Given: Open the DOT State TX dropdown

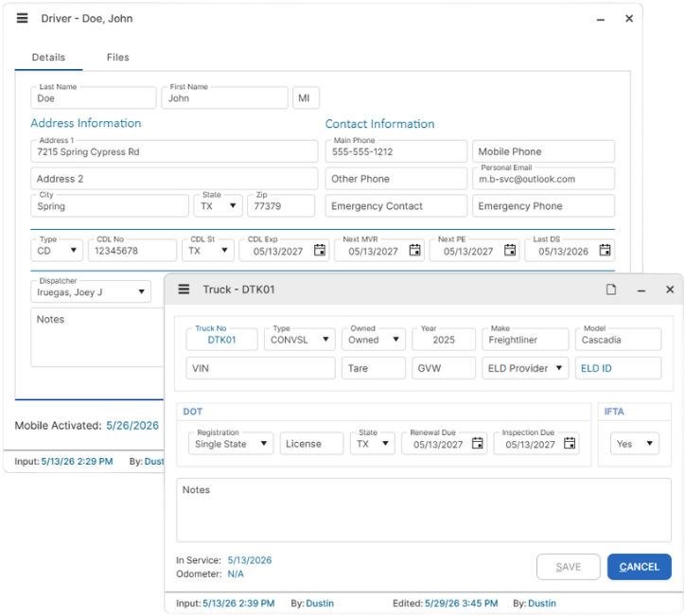Looking at the screenshot, I should point(373,444).
